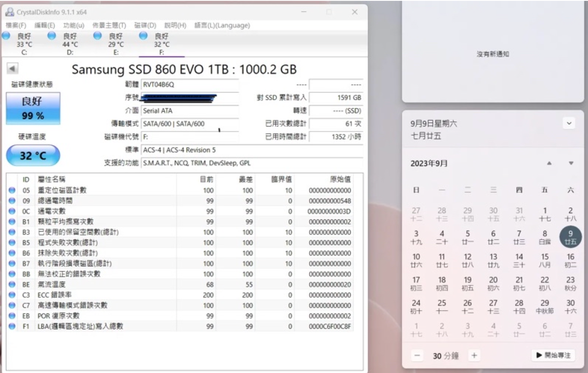Click status dot for attribute F1
Viewport: 588px width, 373px height.
(12, 326)
